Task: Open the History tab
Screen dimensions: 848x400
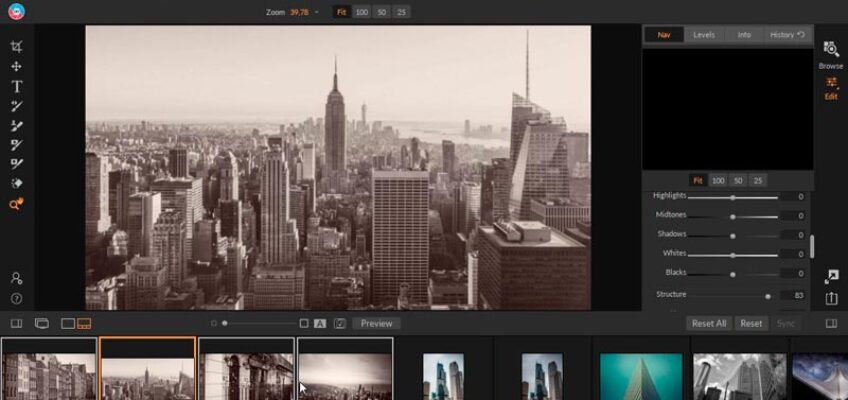Action: point(787,35)
